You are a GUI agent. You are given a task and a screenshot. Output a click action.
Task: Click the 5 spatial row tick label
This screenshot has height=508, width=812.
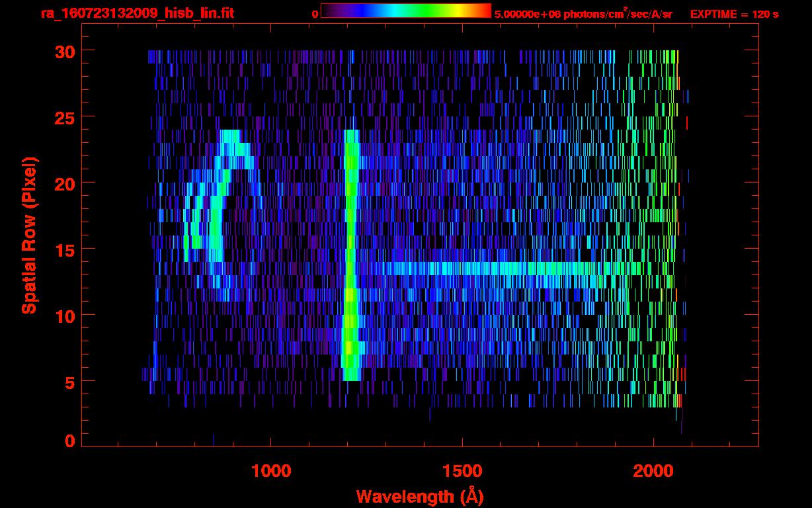(x=70, y=381)
